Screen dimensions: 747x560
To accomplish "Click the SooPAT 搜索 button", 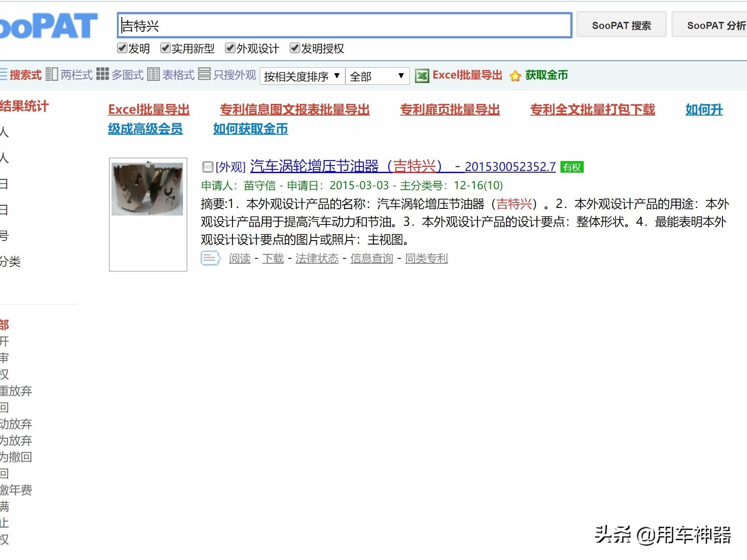I will point(621,25).
